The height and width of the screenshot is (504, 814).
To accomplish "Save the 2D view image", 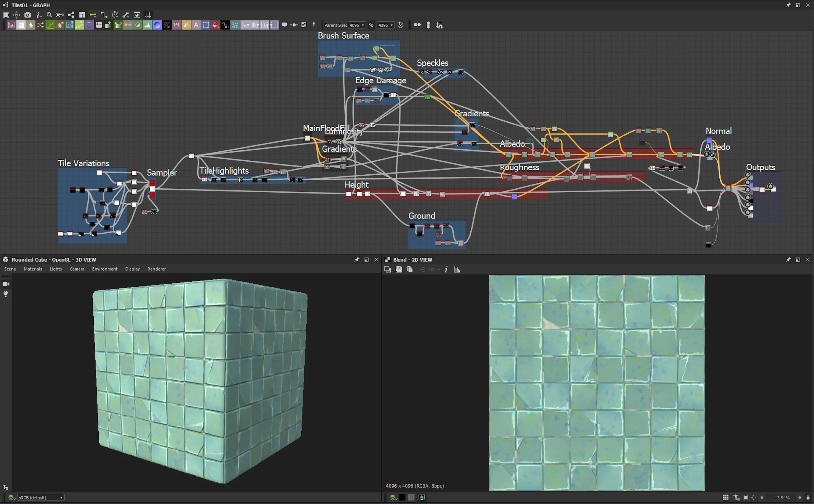I will [399, 269].
